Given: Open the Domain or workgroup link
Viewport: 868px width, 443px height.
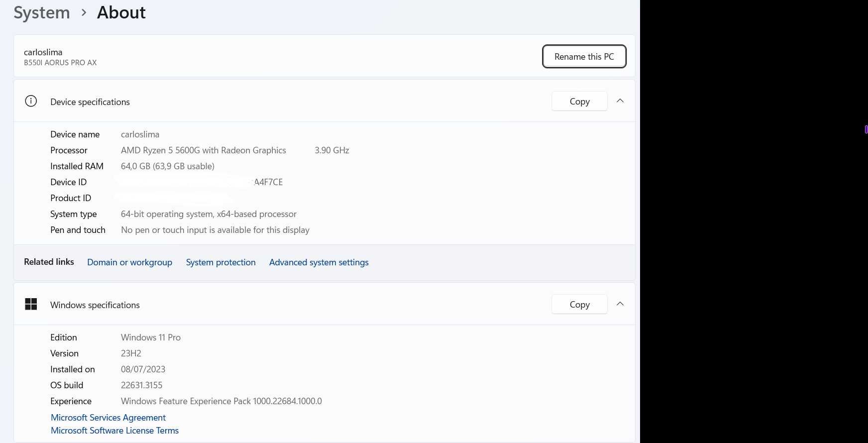Looking at the screenshot, I should (129, 262).
